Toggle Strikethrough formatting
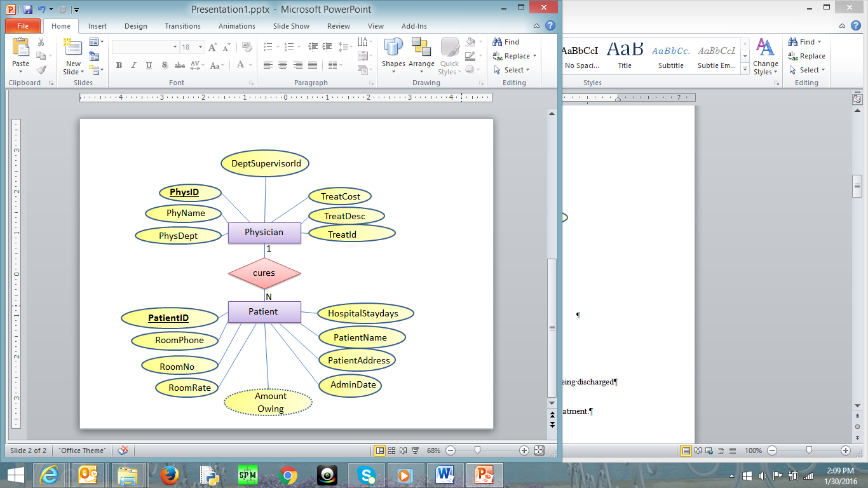This screenshot has width=868, height=488. 180,65
